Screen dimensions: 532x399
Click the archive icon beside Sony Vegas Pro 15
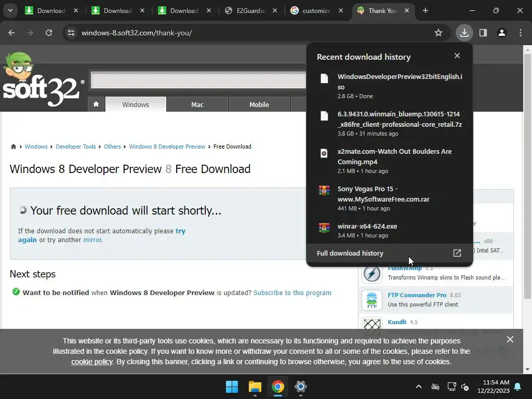pyautogui.click(x=324, y=190)
